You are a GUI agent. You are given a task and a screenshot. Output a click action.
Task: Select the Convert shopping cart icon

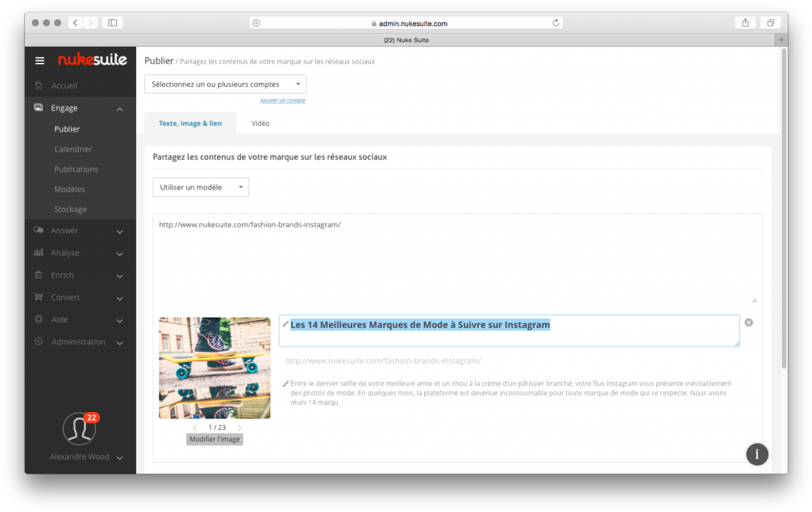coord(38,297)
